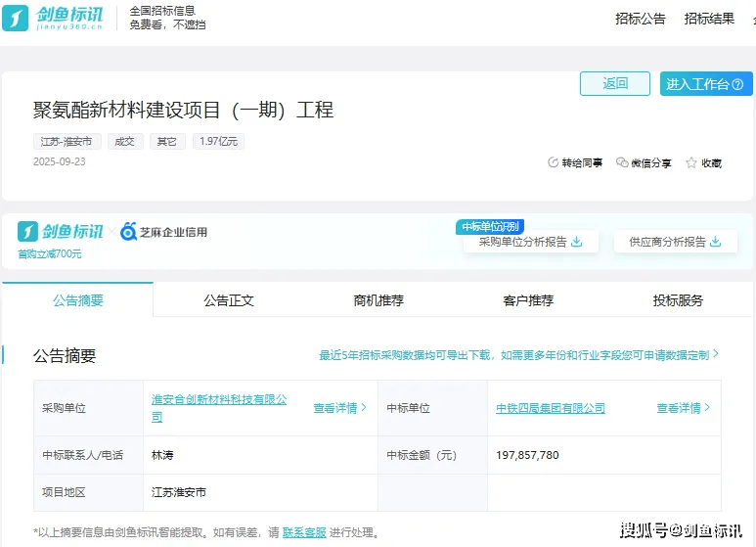Expand 查看详情 for 采购单位
The image size is (756, 547).
click(x=340, y=408)
